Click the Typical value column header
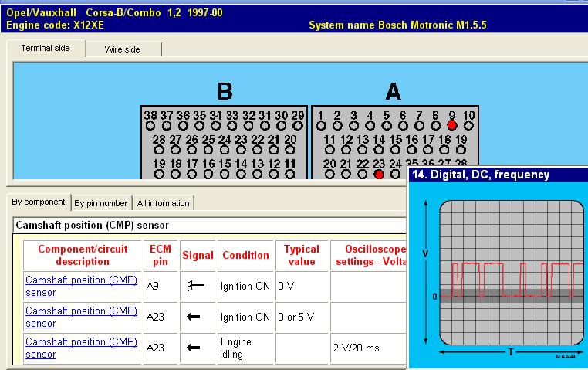The image size is (588, 370). coord(302,255)
